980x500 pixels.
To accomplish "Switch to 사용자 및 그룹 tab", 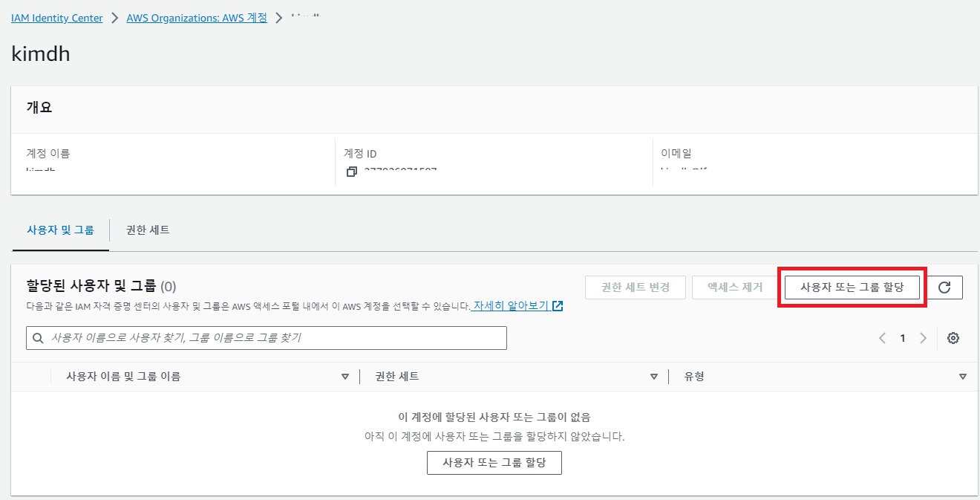I will click(x=61, y=230).
